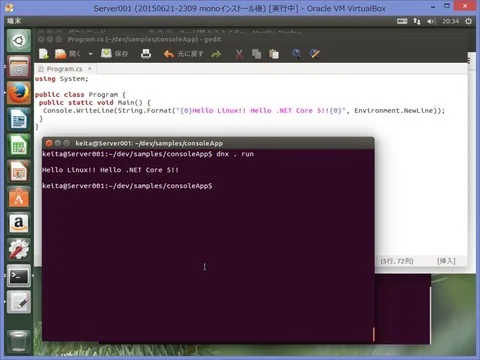Screen dimensions: 480x360
Task: Open the Files manager in launcher
Action: 19,67
